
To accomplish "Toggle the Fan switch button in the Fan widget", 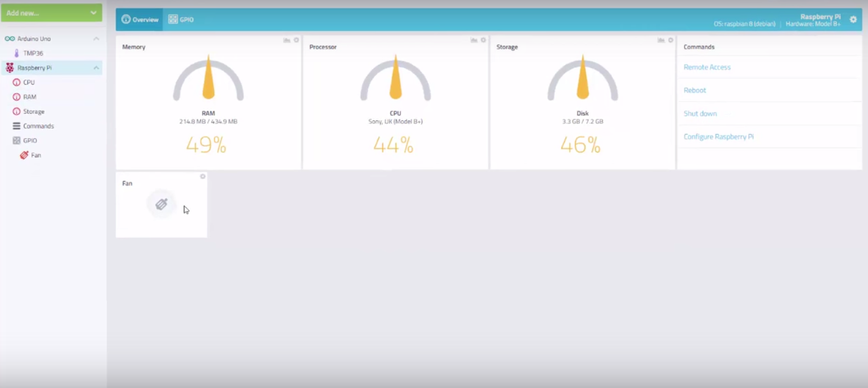I will pyautogui.click(x=161, y=204).
